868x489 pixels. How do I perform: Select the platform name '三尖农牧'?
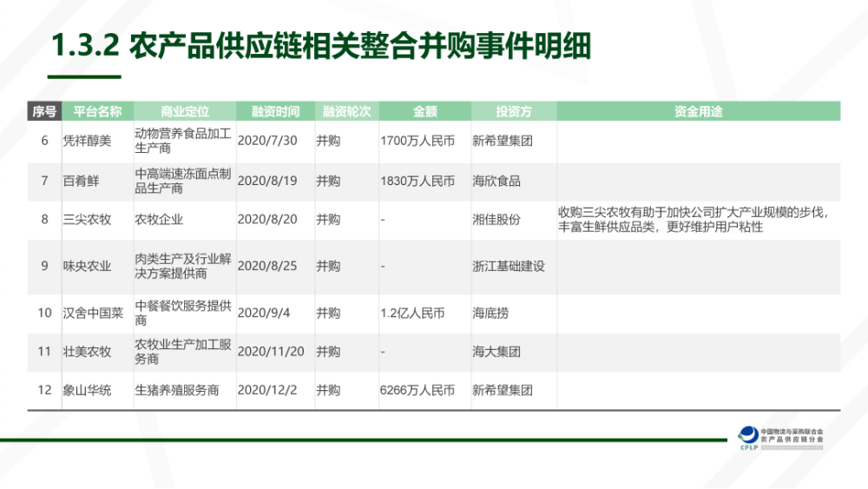(87, 219)
